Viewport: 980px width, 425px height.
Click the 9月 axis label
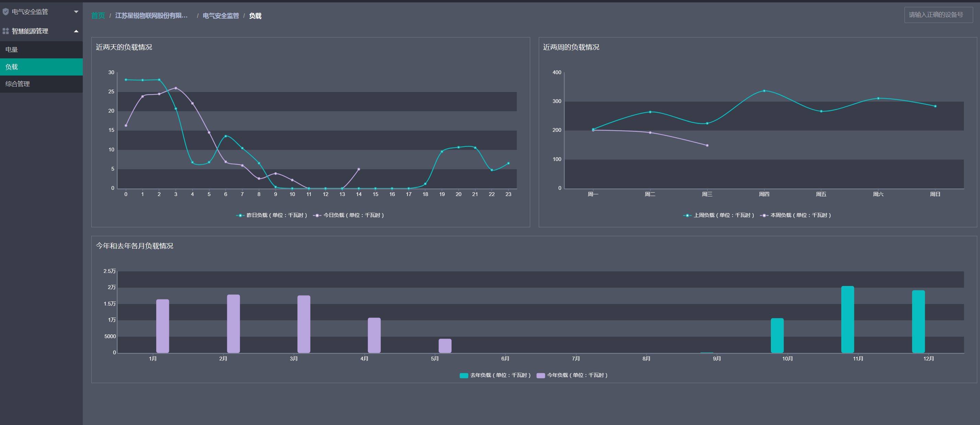[x=717, y=358]
